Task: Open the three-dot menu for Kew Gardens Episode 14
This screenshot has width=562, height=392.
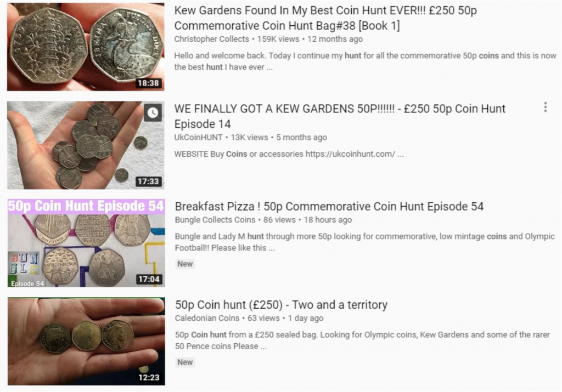Action: (545, 107)
